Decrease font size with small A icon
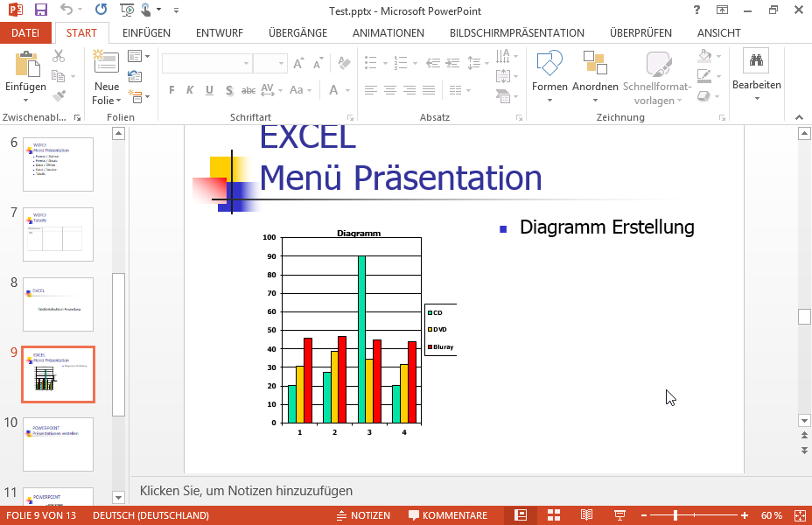The height and width of the screenshot is (525, 812). click(x=318, y=63)
